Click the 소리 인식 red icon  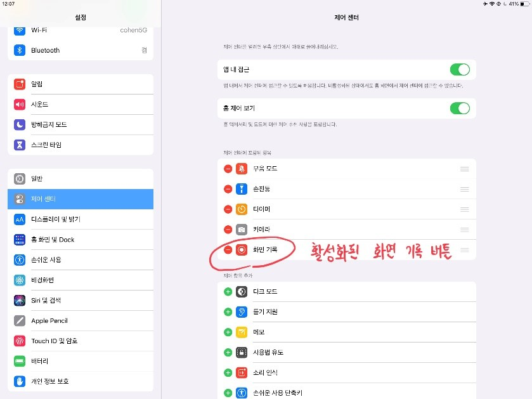click(242, 373)
